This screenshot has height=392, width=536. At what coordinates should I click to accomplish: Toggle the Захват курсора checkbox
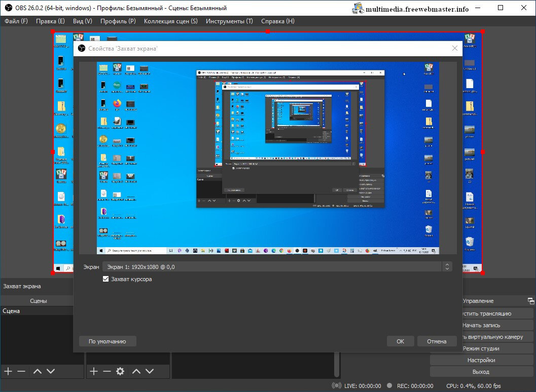105,279
